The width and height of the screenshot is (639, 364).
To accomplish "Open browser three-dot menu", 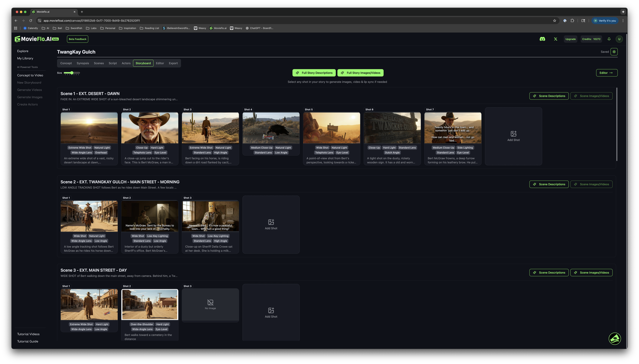I will coord(623,21).
